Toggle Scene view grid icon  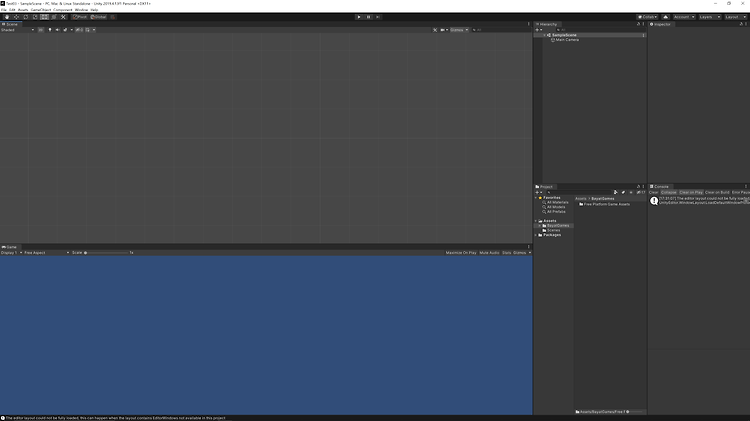coord(88,30)
